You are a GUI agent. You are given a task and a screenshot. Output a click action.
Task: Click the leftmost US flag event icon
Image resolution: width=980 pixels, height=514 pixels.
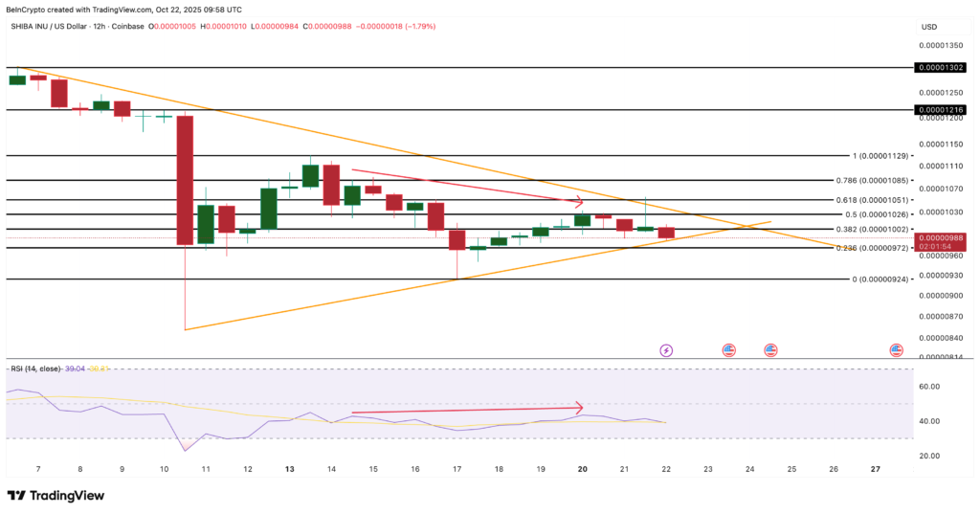(728, 351)
